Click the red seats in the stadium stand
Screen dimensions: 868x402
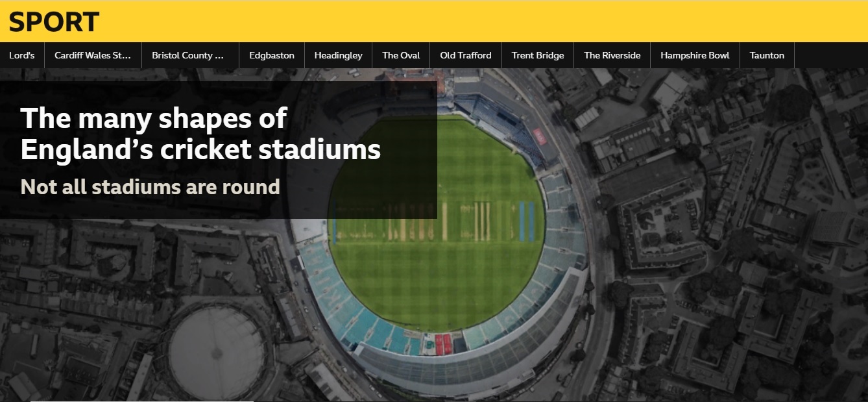(443, 342)
